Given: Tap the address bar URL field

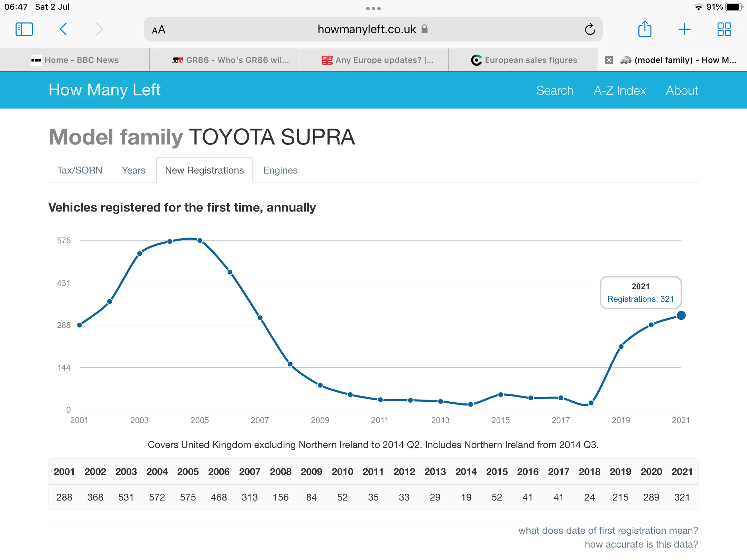Looking at the screenshot, I should pyautogui.click(x=373, y=29).
